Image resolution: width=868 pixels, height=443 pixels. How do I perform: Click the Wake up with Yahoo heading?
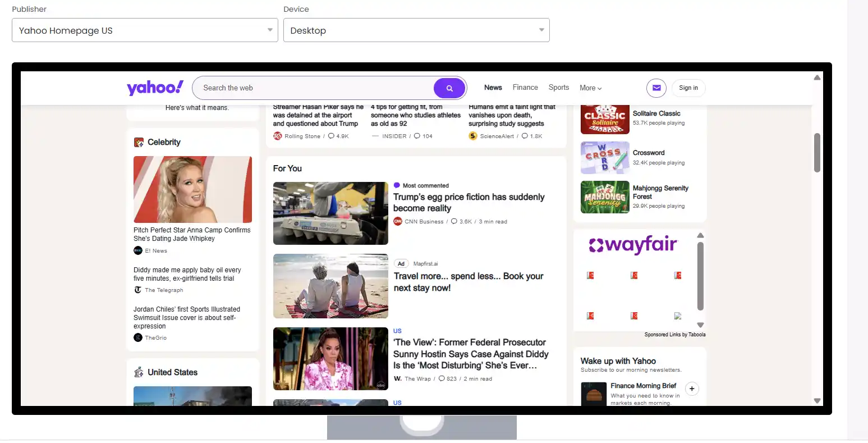pyautogui.click(x=618, y=361)
